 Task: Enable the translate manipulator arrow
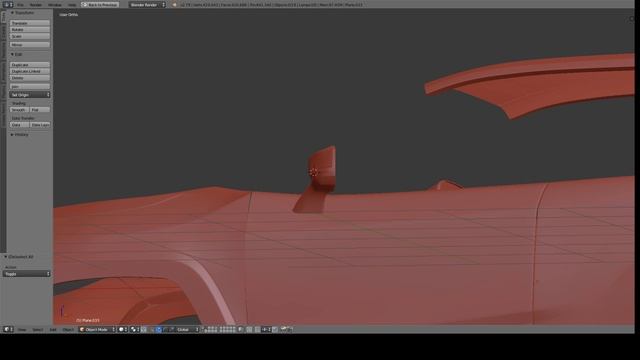click(159, 329)
